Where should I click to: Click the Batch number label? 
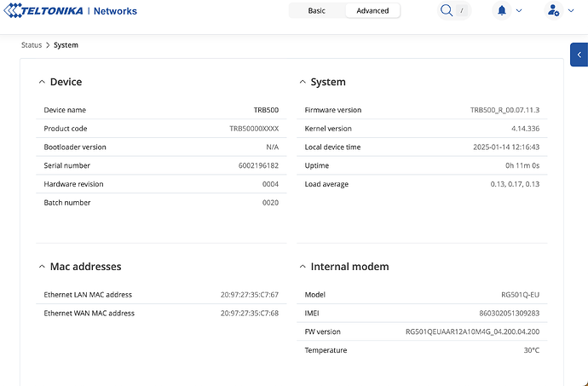67,203
